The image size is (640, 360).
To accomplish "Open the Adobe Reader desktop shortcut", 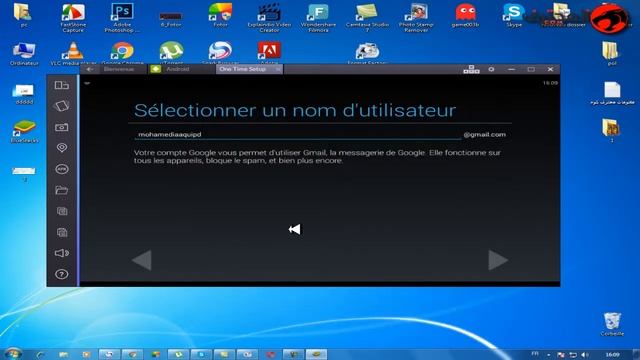I will tap(269, 53).
